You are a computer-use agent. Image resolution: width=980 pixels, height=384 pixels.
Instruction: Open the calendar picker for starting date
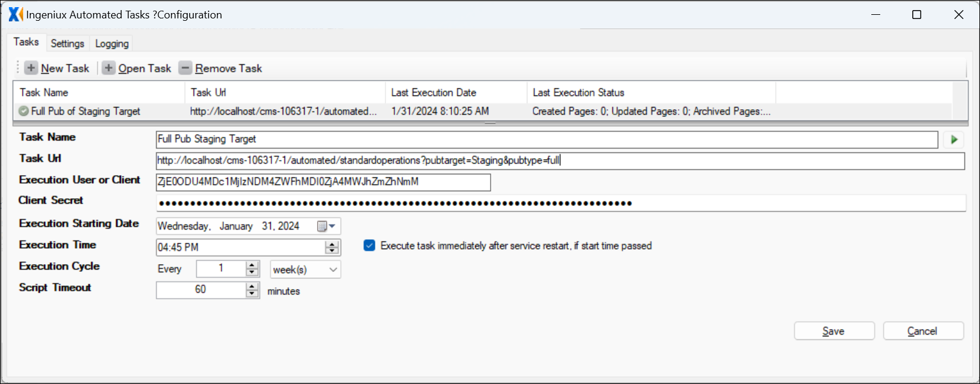pyautogui.click(x=326, y=226)
